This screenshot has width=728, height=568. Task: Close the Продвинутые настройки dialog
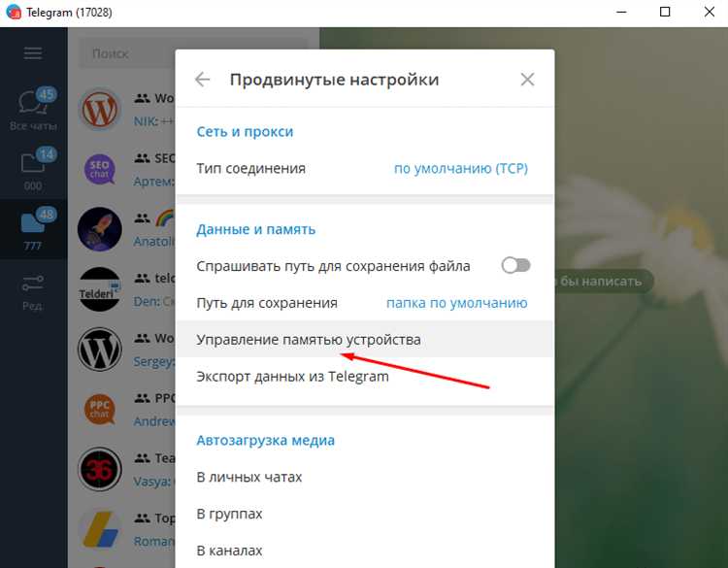pyautogui.click(x=527, y=80)
